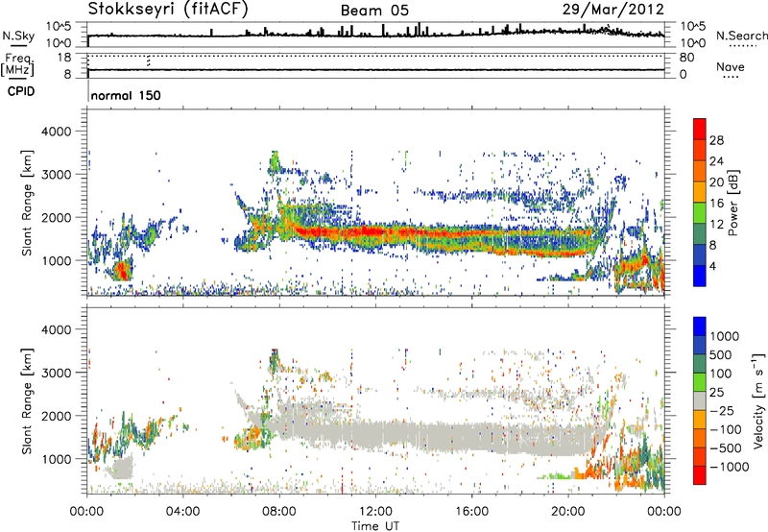Click the 'Stokkseyri (fitACF)' title text
This screenshot has width=768, height=532.
[168, 10]
